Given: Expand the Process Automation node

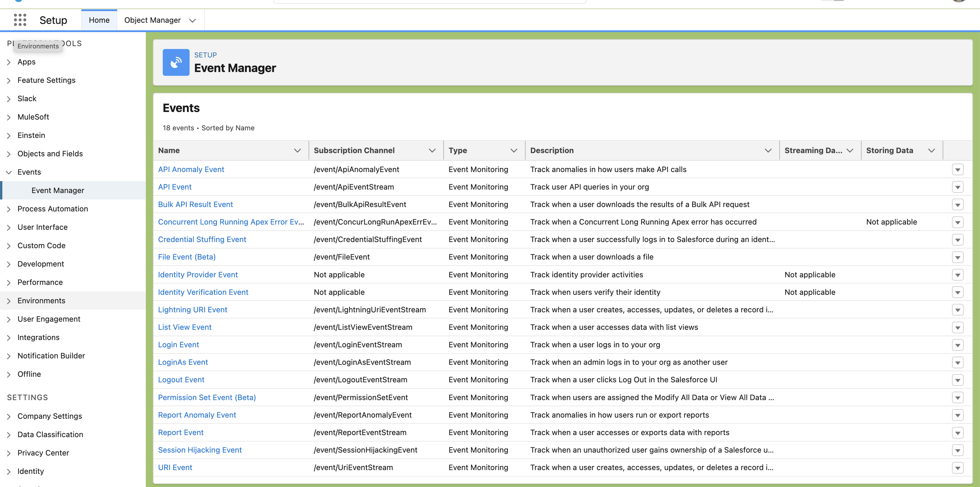Looking at the screenshot, I should 8,209.
